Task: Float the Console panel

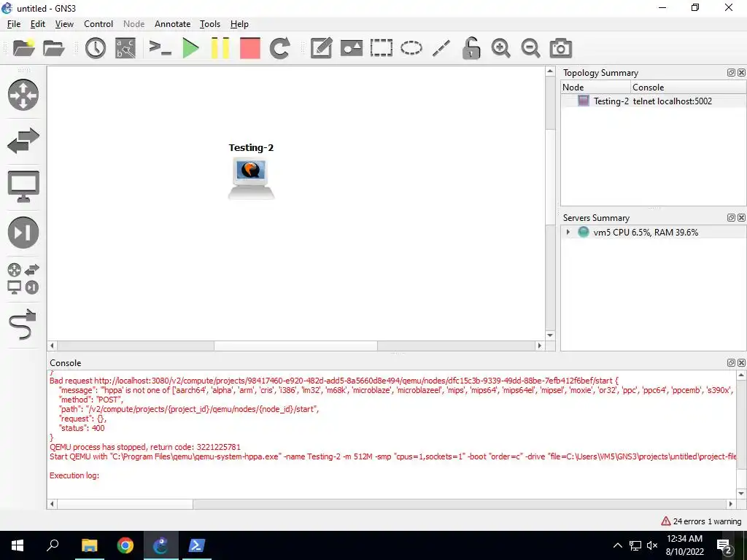Action: coord(731,363)
